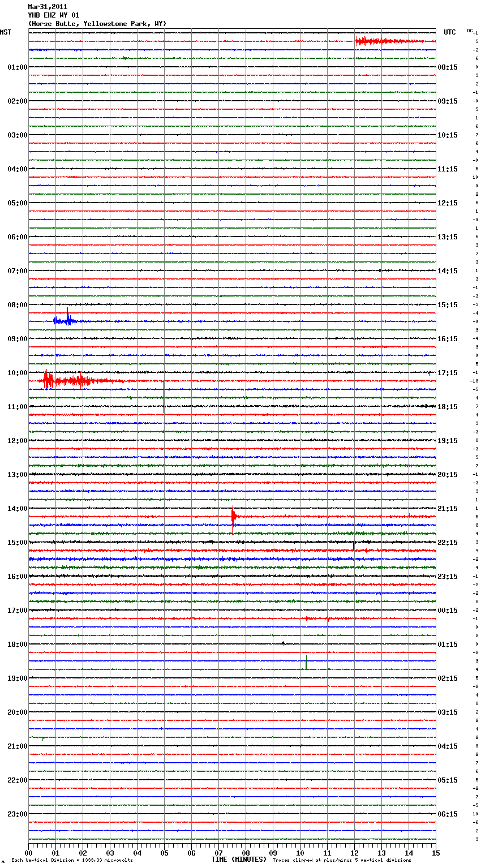Click the green spike below the 18:00 trace

[x=306, y=663]
